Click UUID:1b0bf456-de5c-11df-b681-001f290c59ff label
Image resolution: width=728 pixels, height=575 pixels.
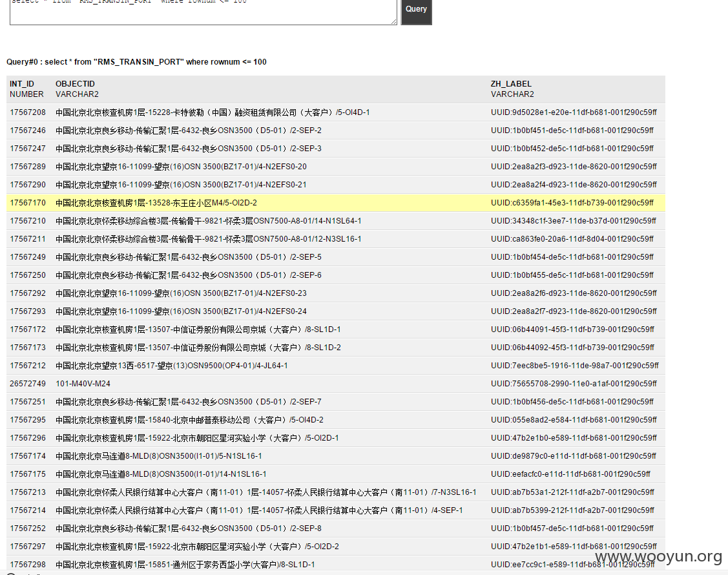572,402
